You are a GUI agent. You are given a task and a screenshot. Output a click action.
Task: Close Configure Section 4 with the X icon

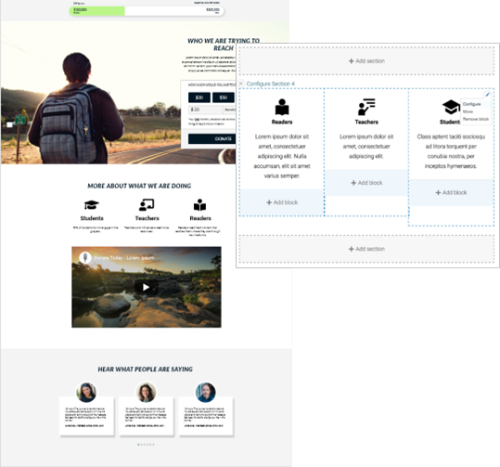241,83
